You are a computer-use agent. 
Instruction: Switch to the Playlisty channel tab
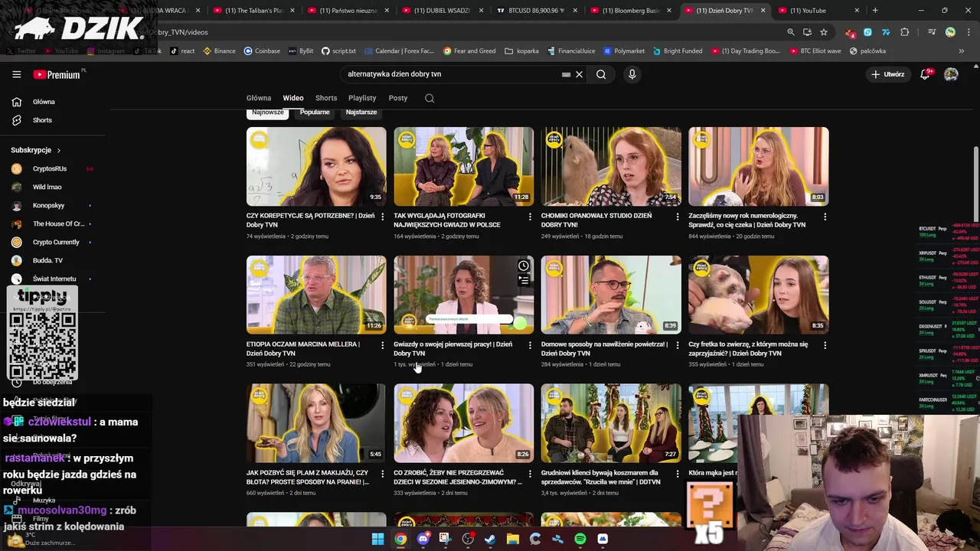(x=362, y=98)
